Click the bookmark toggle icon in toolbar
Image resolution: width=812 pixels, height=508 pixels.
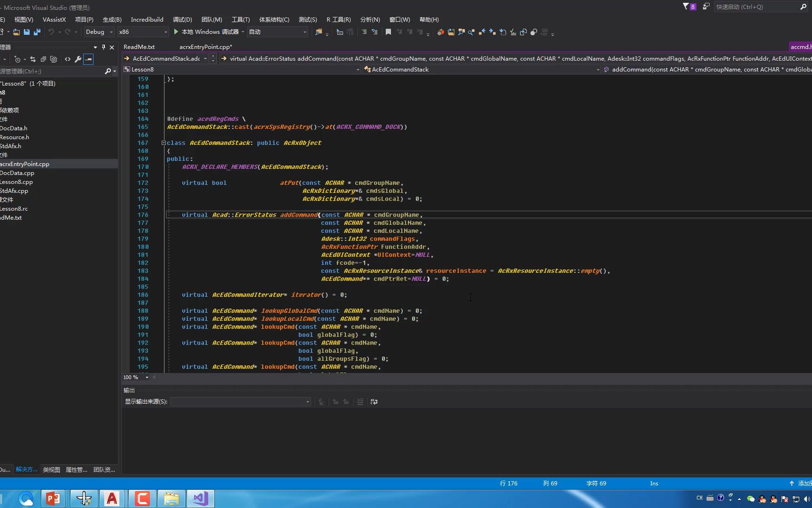pyautogui.click(x=388, y=32)
